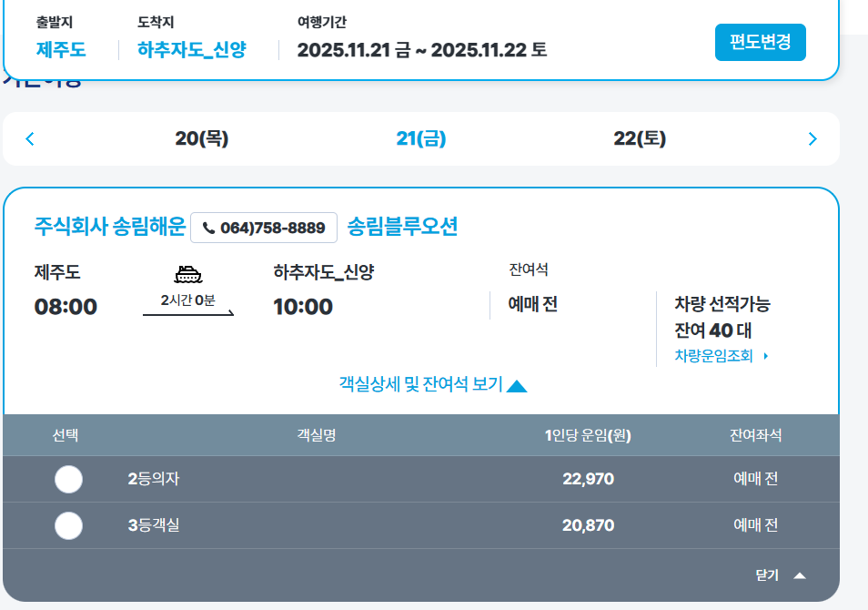
Task: Click the up triangle beside 닫기
Action: point(800,575)
